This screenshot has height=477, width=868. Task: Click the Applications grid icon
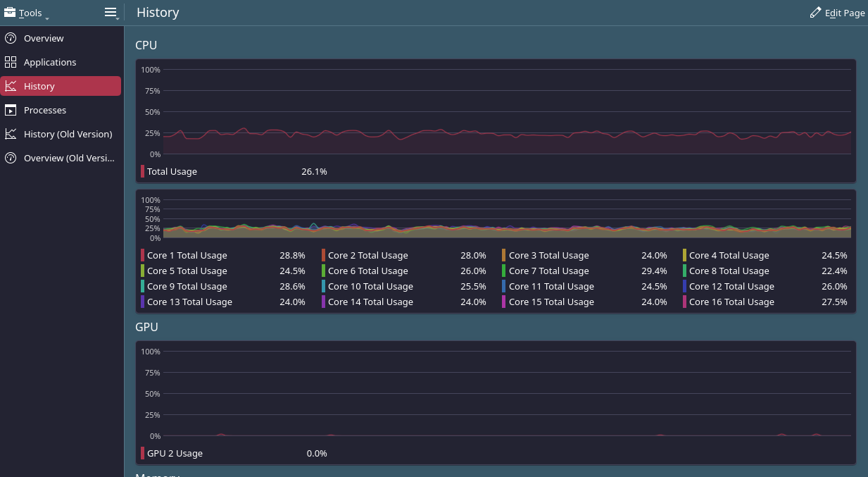coord(11,62)
